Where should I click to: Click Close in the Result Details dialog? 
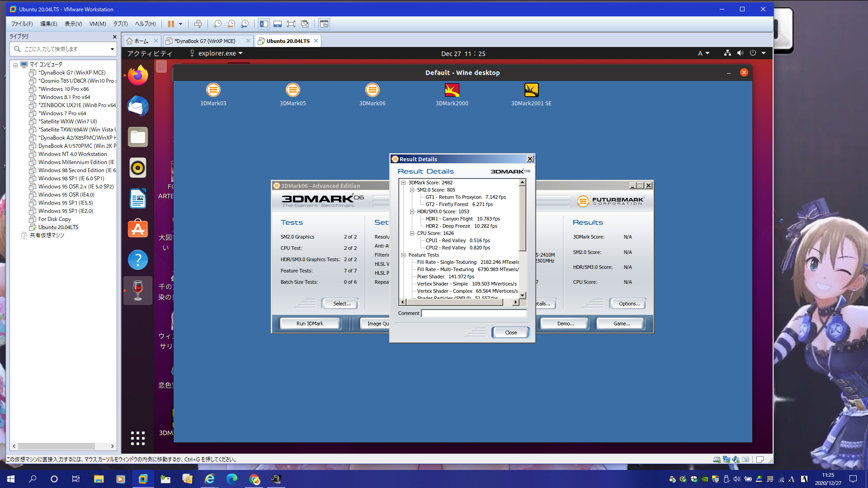(511, 333)
